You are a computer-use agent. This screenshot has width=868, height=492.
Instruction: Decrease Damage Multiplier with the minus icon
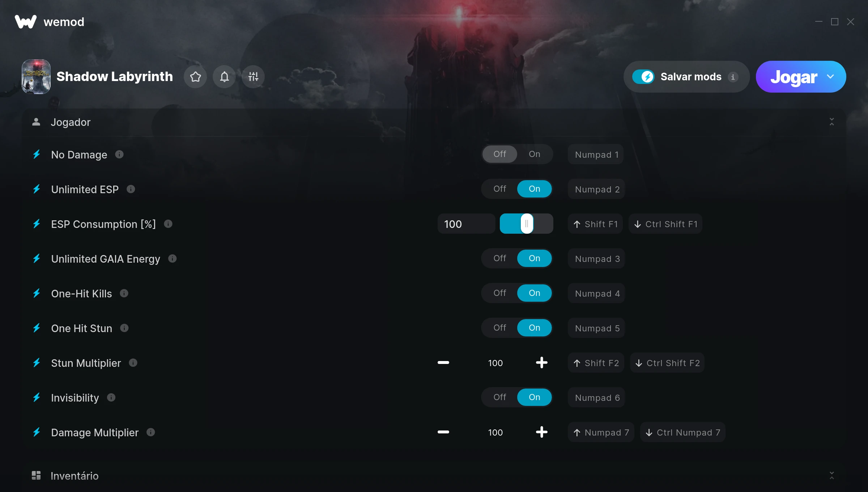coord(443,432)
